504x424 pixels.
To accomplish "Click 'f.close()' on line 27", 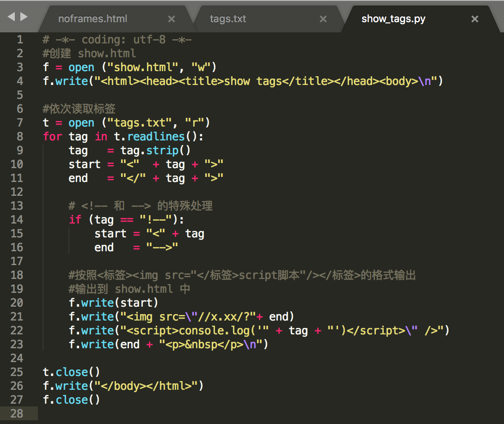I will point(71,400).
